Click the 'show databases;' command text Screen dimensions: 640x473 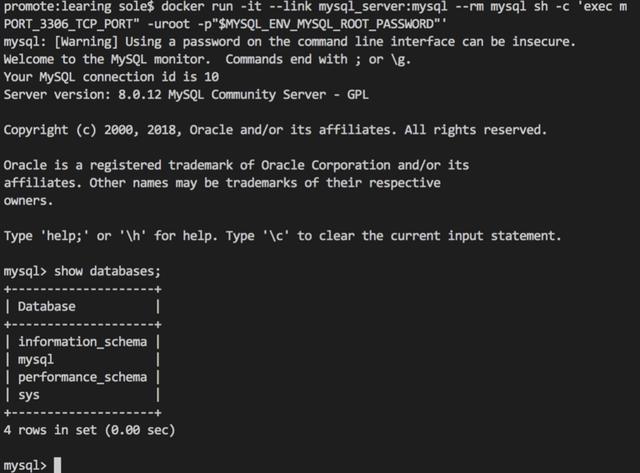click(x=107, y=271)
